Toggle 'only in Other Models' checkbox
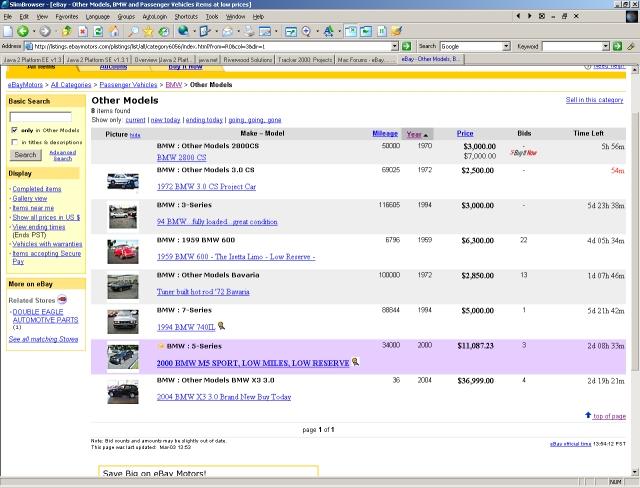 (15, 130)
